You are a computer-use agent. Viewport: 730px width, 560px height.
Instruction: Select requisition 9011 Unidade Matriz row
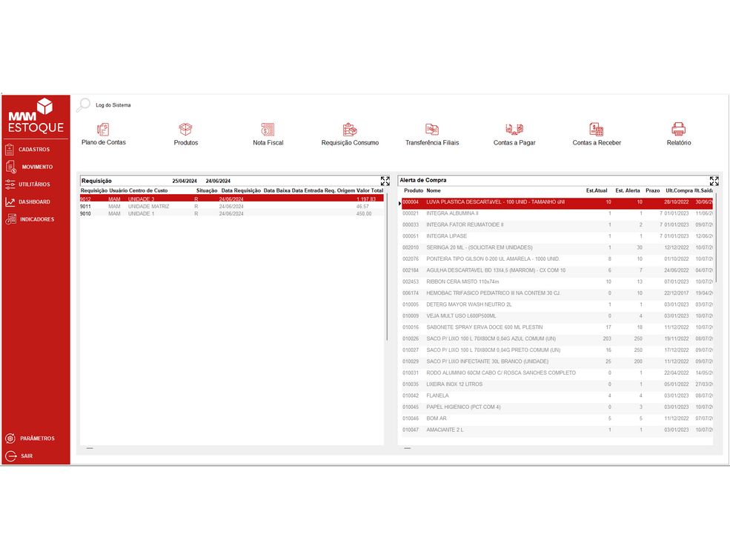(x=222, y=206)
